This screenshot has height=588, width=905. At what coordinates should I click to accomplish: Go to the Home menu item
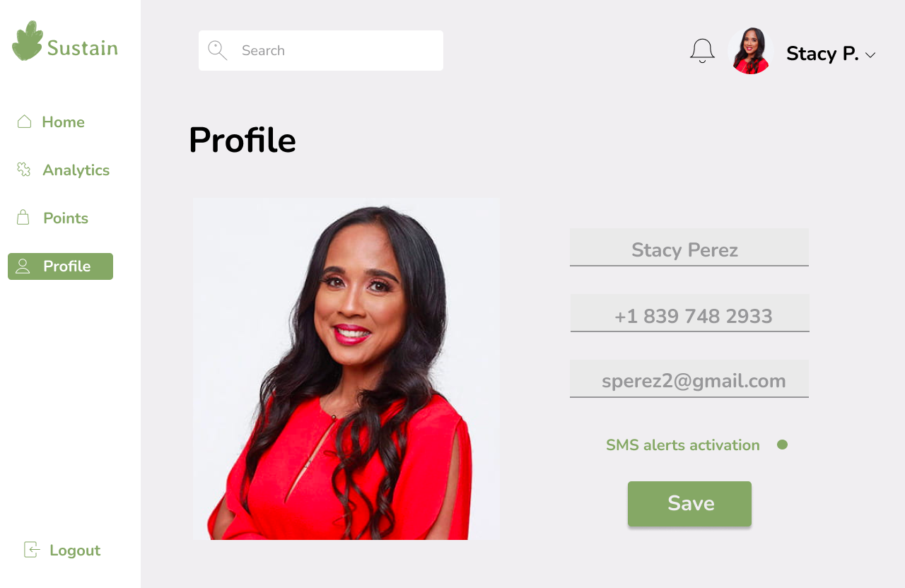click(63, 122)
